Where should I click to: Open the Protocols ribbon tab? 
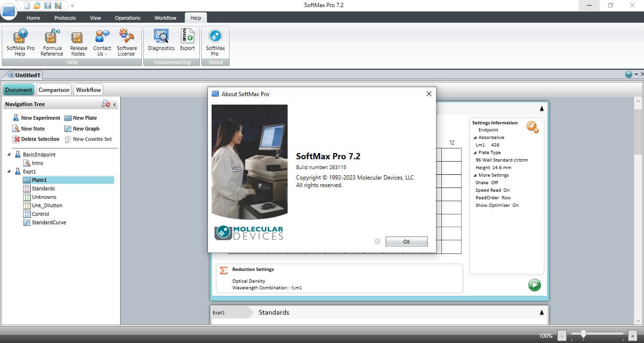click(65, 18)
